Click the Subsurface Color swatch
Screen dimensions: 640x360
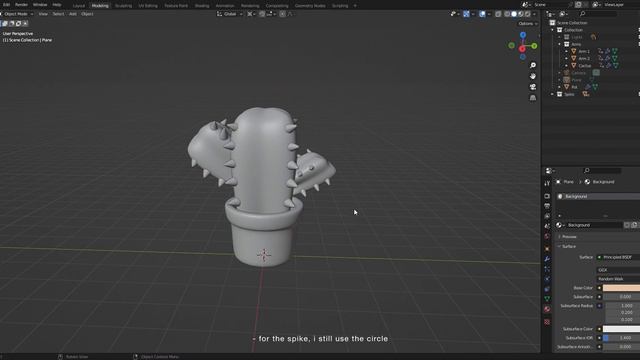[621, 329]
